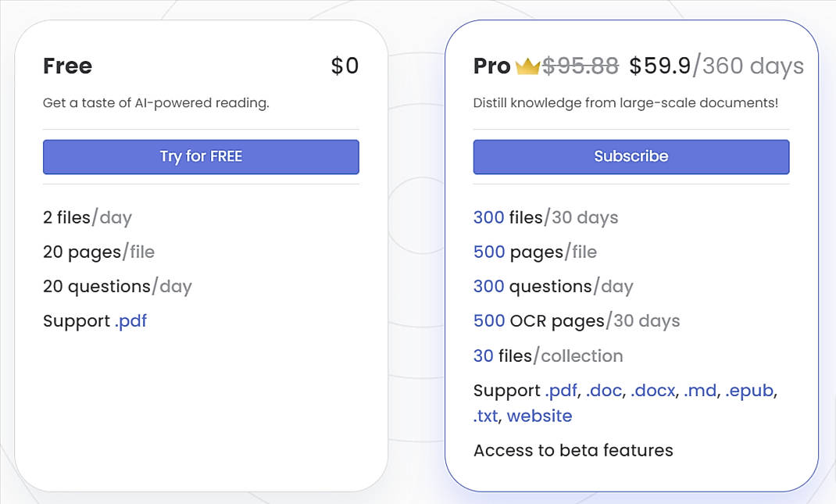Click the '20 questions/day' feature line

pyautogui.click(x=117, y=287)
